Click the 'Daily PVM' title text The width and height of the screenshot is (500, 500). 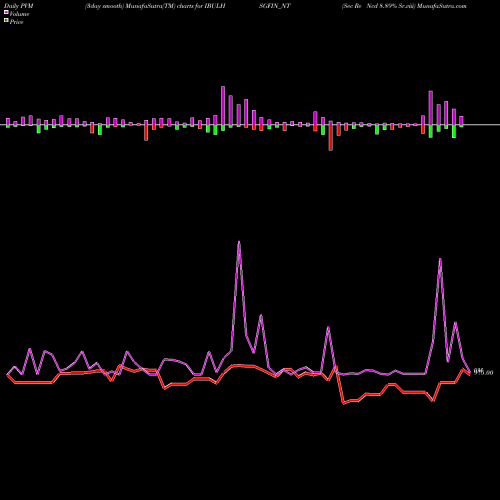click(19, 6)
